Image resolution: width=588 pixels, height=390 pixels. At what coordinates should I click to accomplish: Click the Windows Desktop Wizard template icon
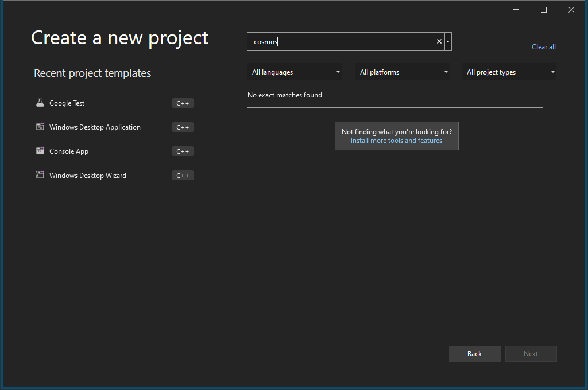[40, 174]
